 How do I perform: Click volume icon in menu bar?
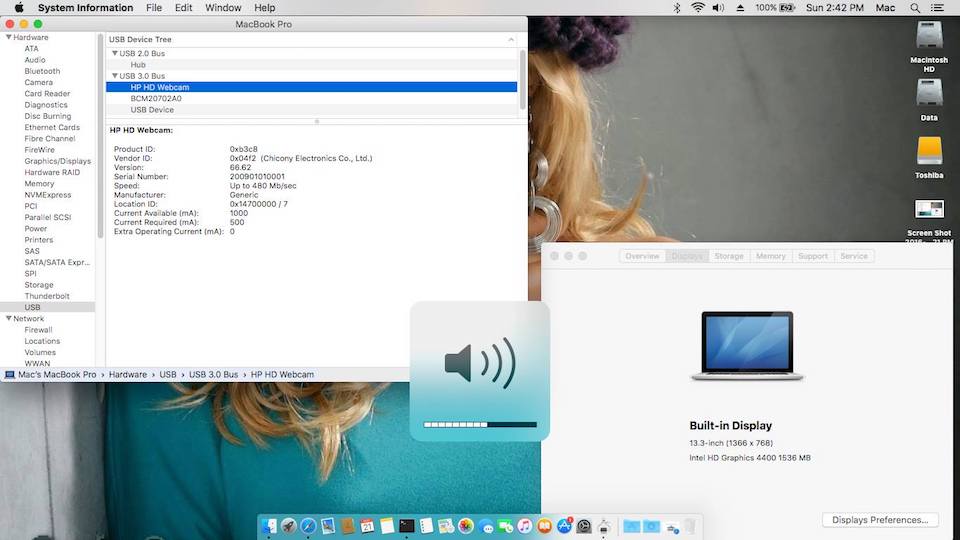pyautogui.click(x=718, y=8)
